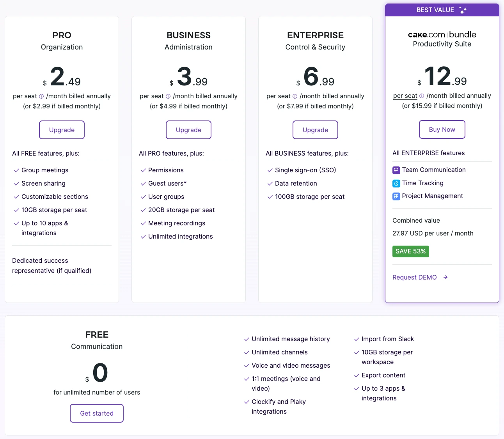Click the checkmark beside Meeting recordings
The height and width of the screenshot is (439, 504).
(143, 223)
